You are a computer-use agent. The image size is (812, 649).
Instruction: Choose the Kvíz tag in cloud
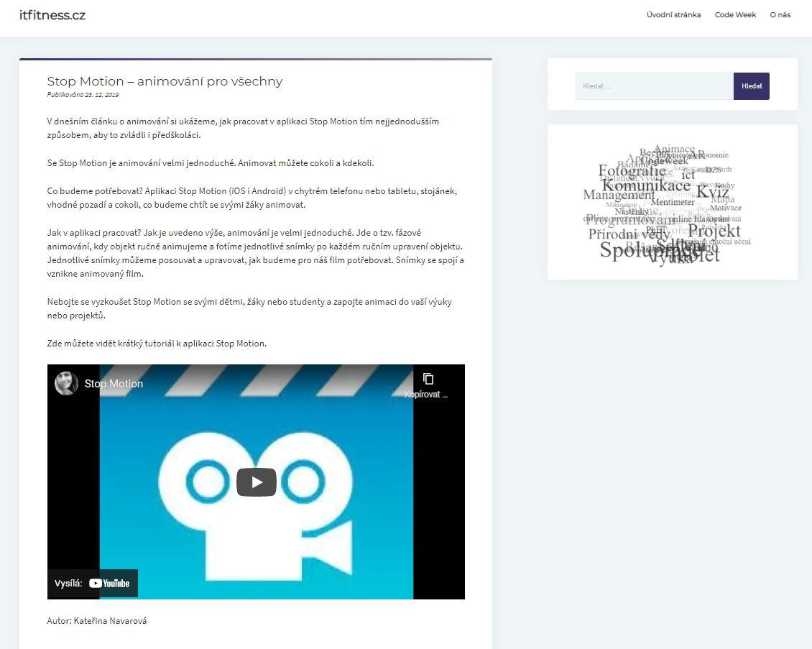[x=712, y=193]
